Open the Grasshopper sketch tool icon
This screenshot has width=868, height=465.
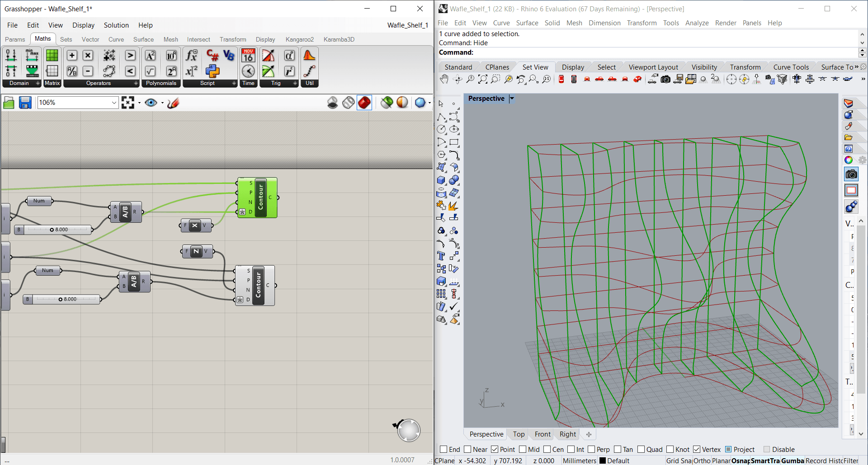[x=173, y=103]
